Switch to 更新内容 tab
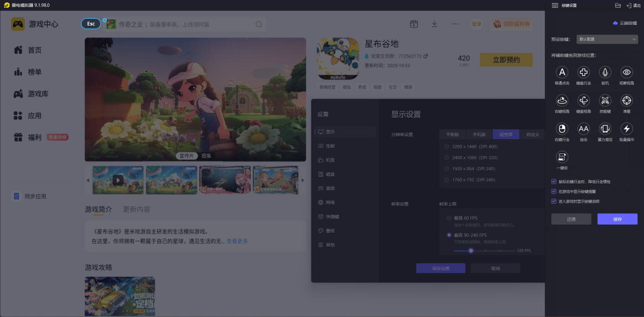Image resolution: width=644 pixels, height=317 pixels. point(136,209)
